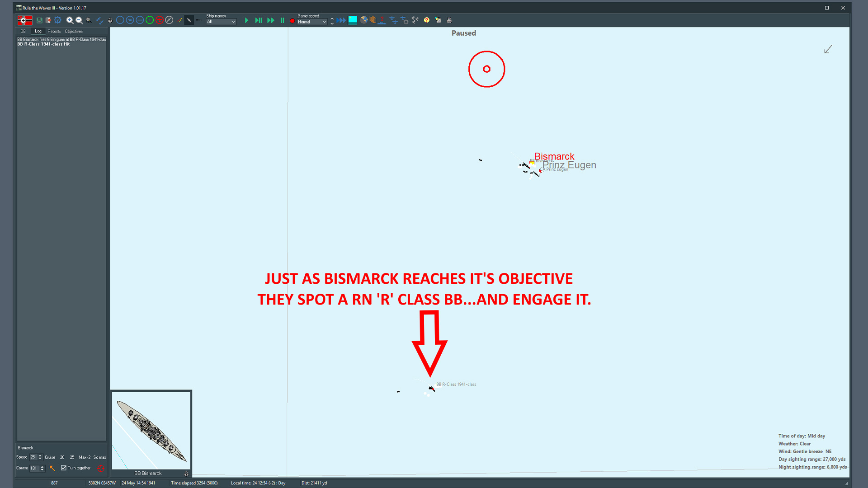Switch to the Objectives tab
The image size is (868, 488).
click(74, 32)
